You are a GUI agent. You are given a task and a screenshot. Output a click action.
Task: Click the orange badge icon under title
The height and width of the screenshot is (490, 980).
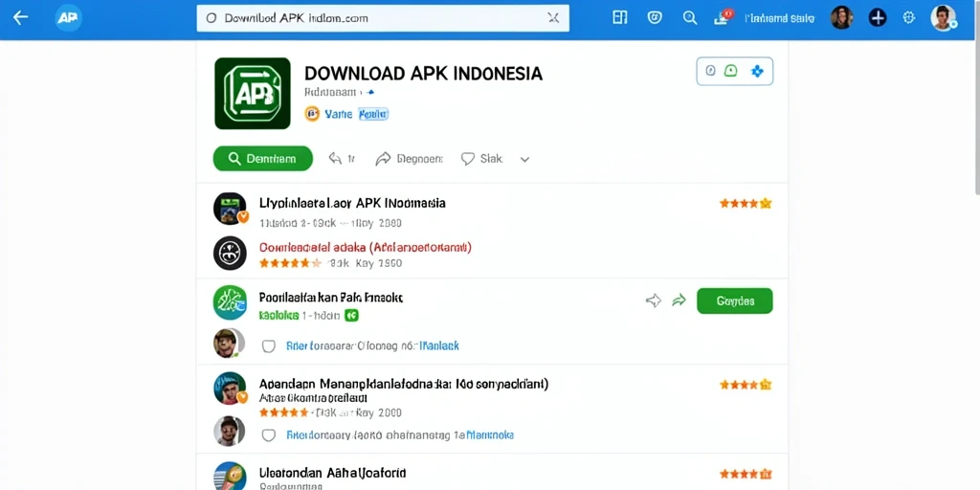[311, 114]
